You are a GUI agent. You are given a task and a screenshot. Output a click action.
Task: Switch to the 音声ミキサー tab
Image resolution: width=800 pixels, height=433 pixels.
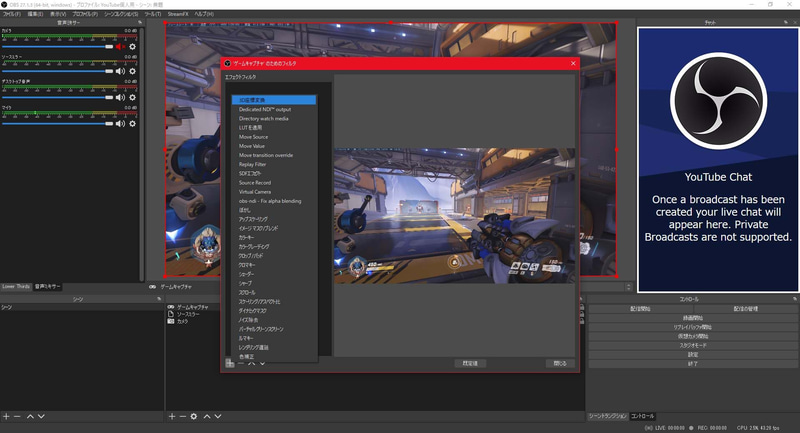click(47, 287)
